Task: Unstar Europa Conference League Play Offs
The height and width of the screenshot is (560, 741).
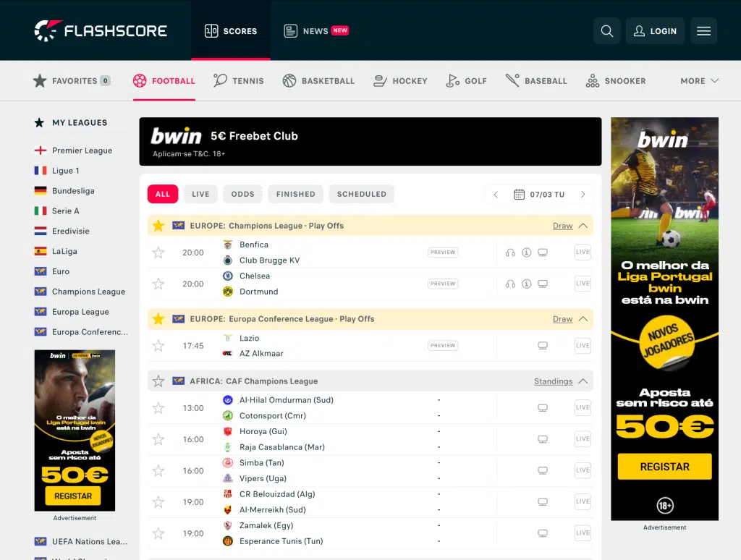Action: pos(158,319)
